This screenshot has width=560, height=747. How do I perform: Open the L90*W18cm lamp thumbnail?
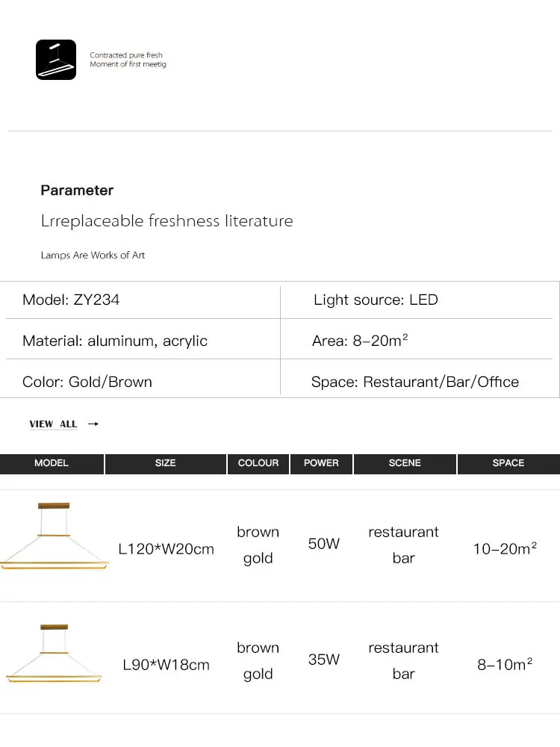(55, 654)
